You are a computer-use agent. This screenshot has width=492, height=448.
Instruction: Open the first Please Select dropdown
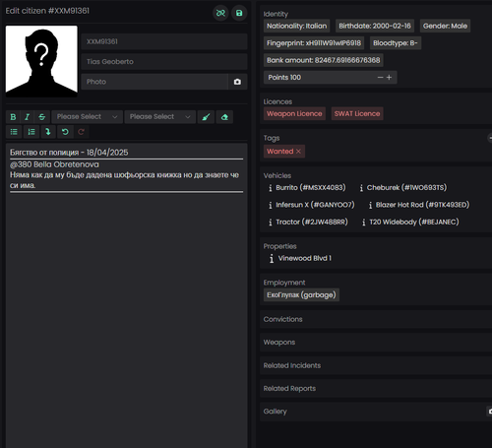click(88, 117)
